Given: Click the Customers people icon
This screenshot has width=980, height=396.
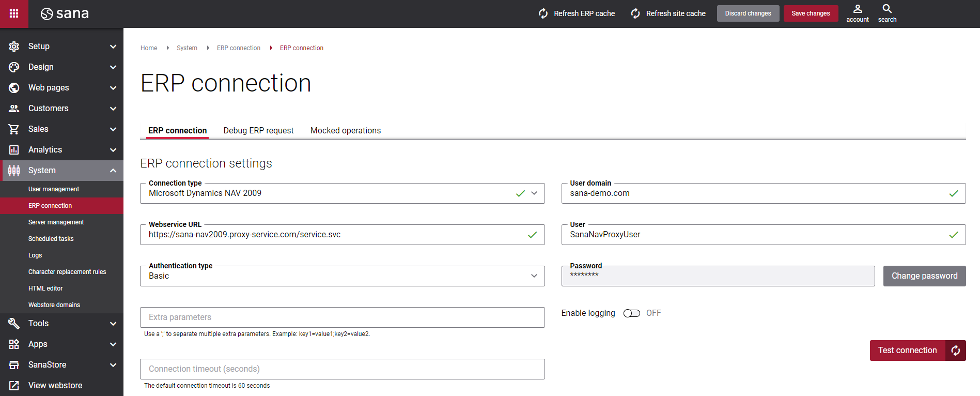Looking at the screenshot, I should (14, 109).
